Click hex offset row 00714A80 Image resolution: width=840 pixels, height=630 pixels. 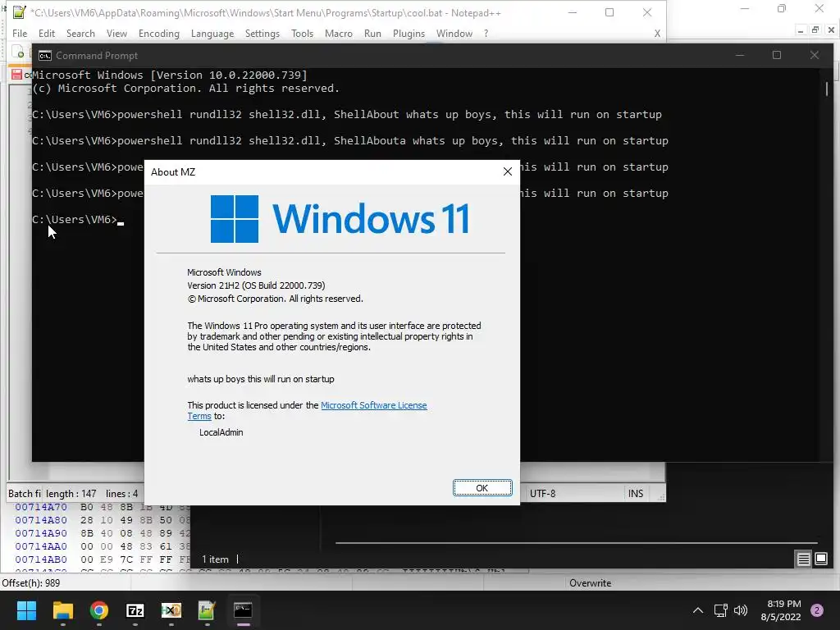41,520
